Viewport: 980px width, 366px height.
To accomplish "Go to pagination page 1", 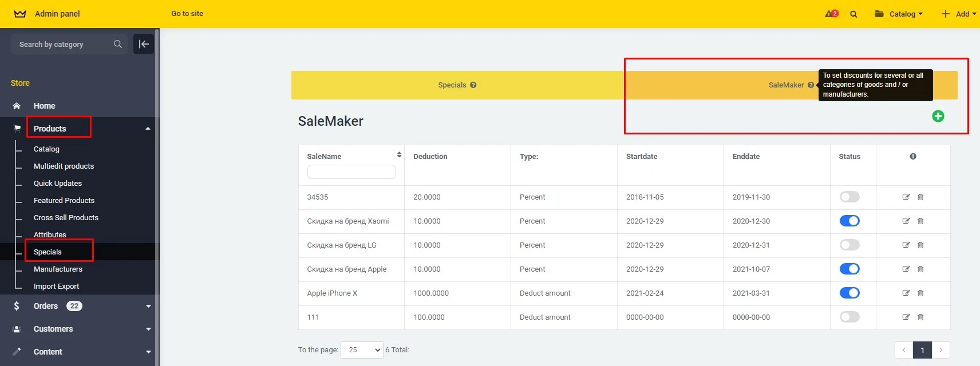I will (922, 350).
